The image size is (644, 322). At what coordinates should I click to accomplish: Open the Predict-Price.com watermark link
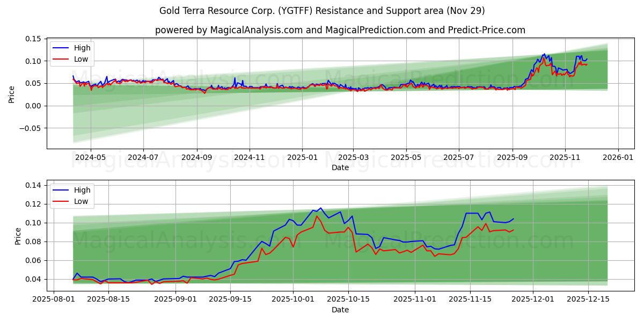click(x=486, y=30)
